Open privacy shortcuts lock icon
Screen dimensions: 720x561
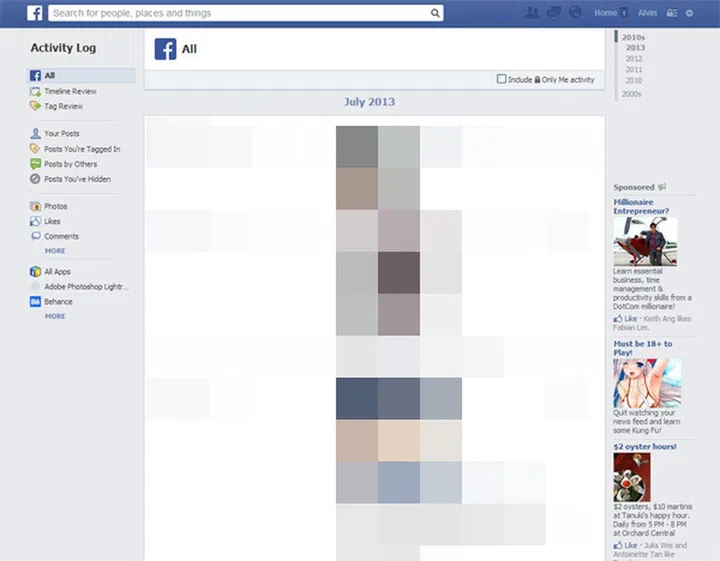(x=671, y=13)
